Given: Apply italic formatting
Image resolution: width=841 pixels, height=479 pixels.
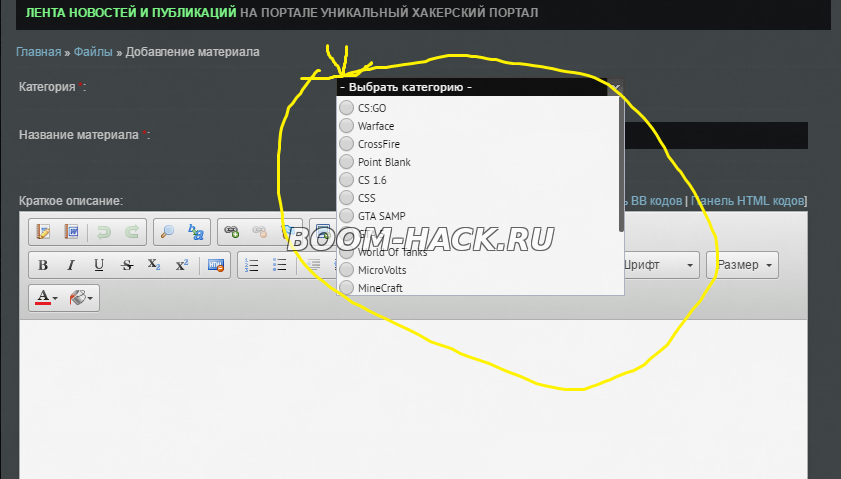Looking at the screenshot, I should pos(70,265).
